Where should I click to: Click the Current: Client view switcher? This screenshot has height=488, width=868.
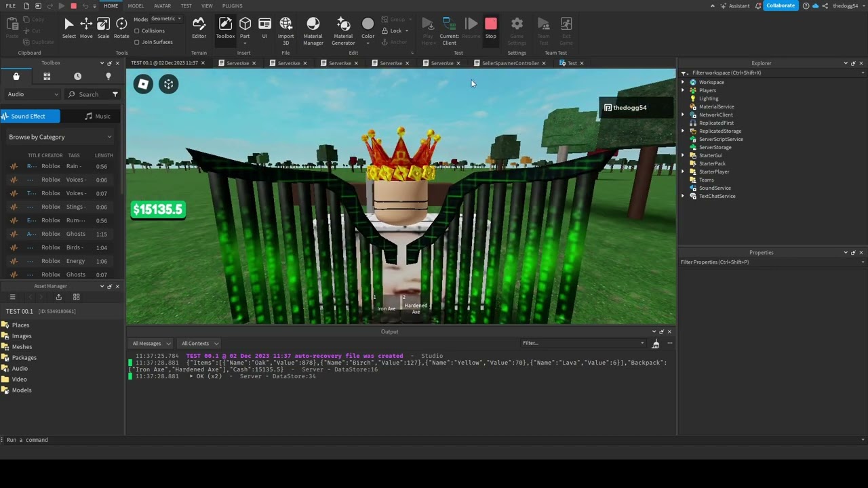tap(449, 30)
